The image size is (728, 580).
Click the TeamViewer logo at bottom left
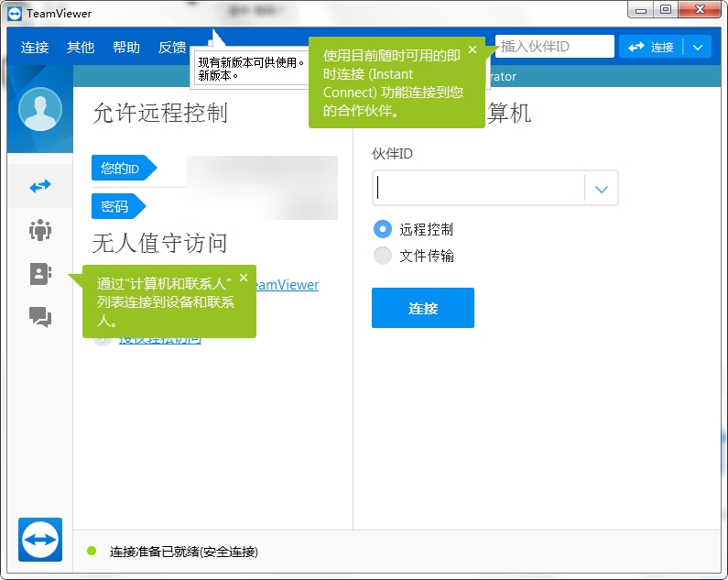tap(40, 540)
